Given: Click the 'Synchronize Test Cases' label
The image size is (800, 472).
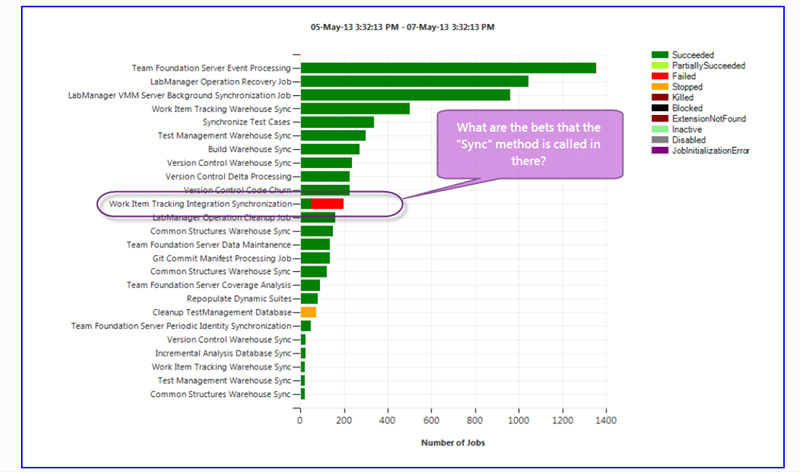Looking at the screenshot, I should (246, 122).
